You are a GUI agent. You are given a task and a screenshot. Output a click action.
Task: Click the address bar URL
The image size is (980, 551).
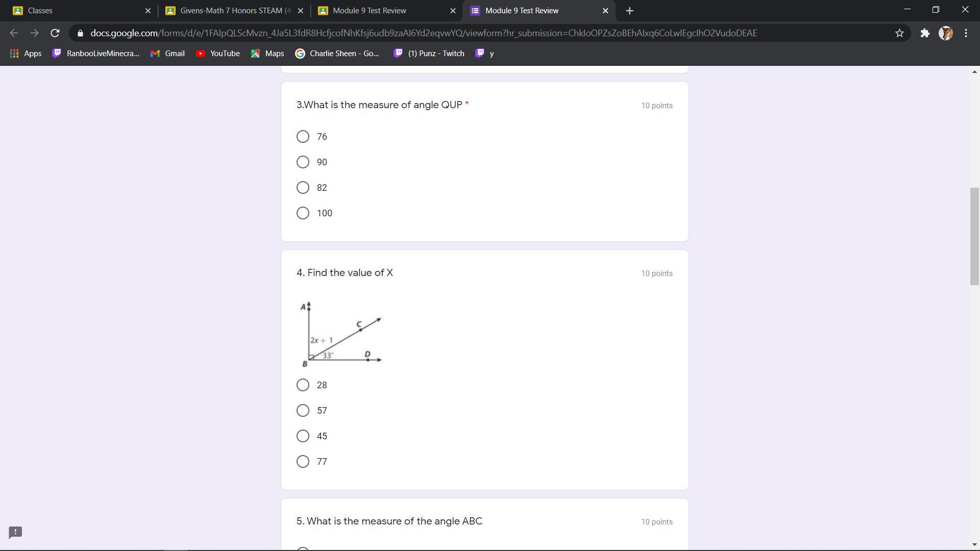tap(424, 33)
